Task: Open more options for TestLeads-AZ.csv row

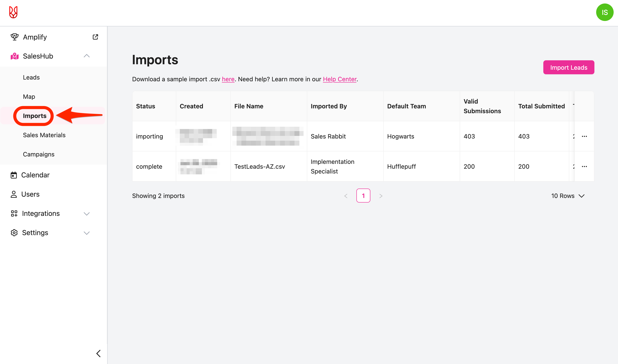Action: click(584, 166)
